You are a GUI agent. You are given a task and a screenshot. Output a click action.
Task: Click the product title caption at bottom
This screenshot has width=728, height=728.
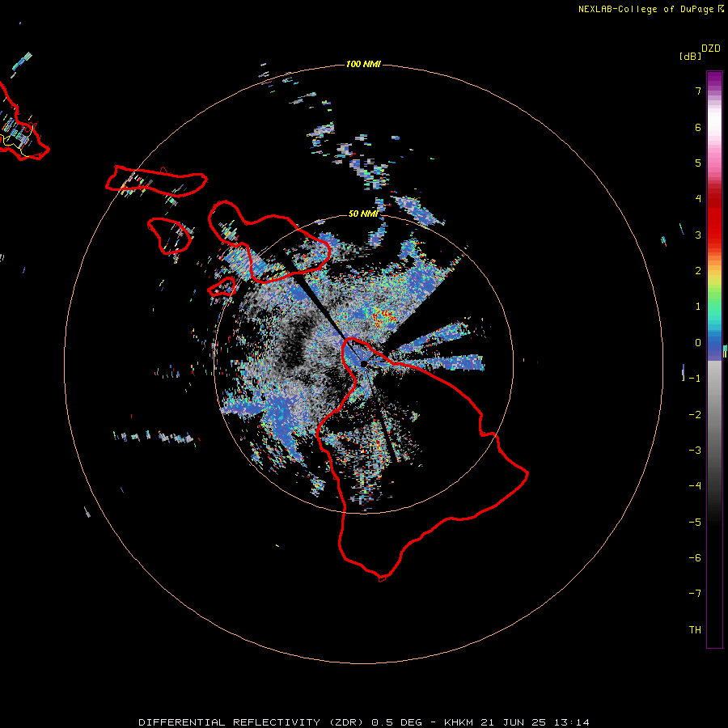(364, 722)
